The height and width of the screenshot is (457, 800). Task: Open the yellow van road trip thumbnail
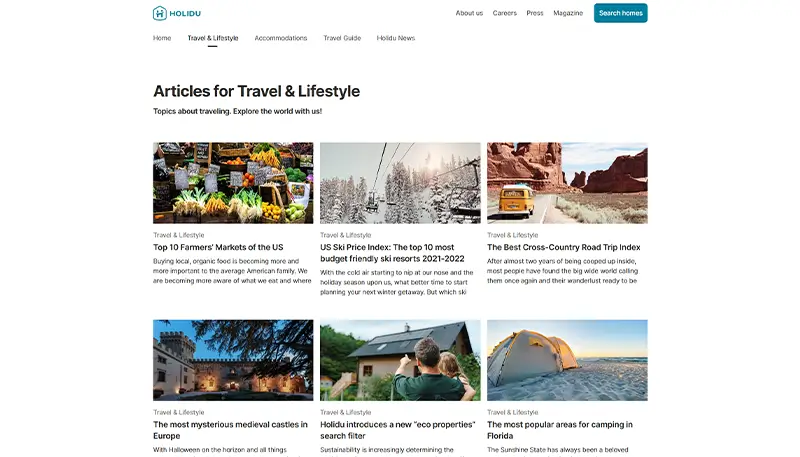click(x=567, y=183)
